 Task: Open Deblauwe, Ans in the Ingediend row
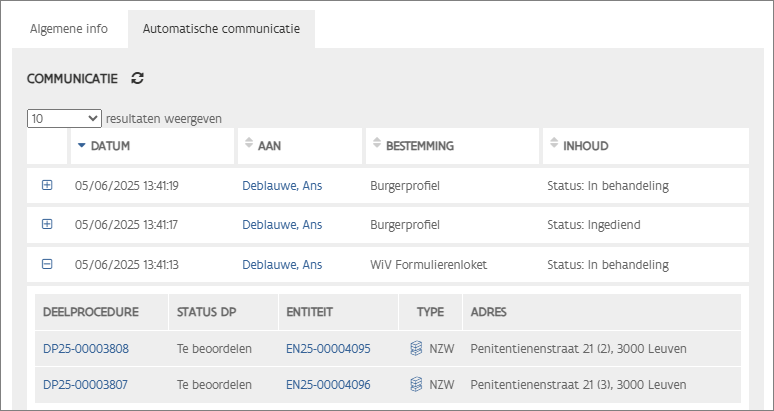(x=282, y=224)
